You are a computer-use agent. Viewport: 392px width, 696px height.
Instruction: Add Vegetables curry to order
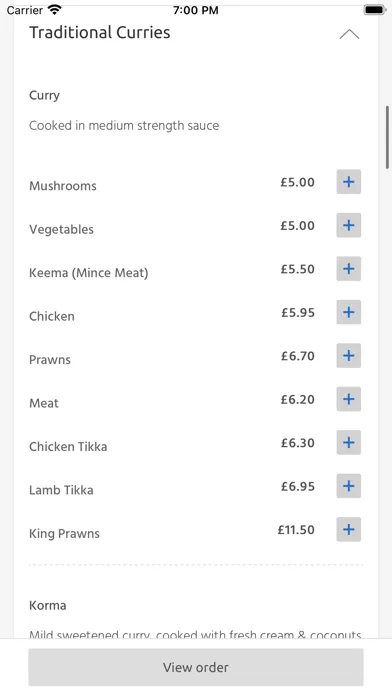click(x=348, y=225)
